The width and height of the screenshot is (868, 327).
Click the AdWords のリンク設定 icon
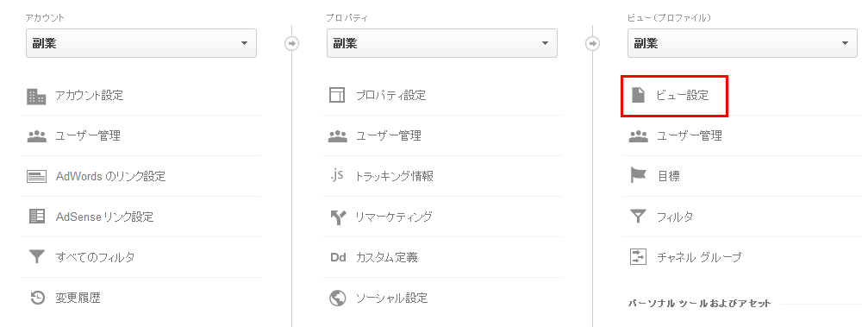click(36, 177)
